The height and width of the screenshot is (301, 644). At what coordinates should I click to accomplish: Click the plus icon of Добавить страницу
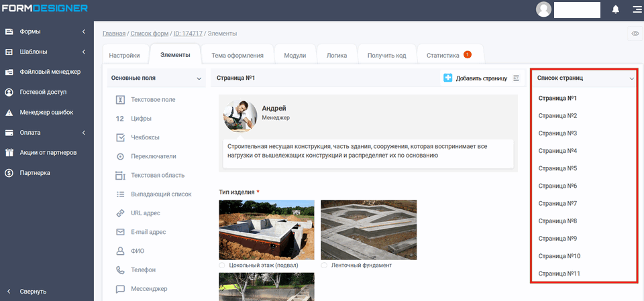447,78
